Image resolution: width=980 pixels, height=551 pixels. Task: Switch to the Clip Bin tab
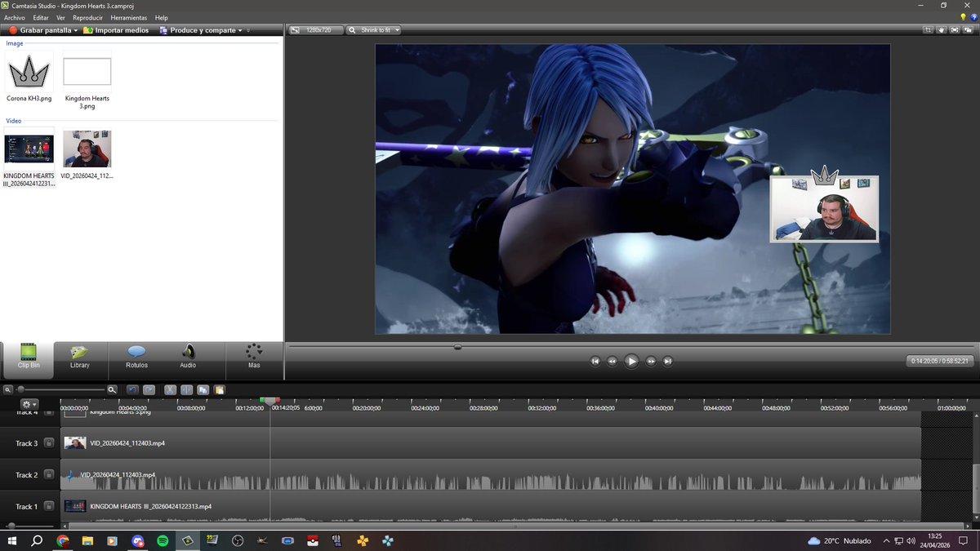pyautogui.click(x=29, y=360)
